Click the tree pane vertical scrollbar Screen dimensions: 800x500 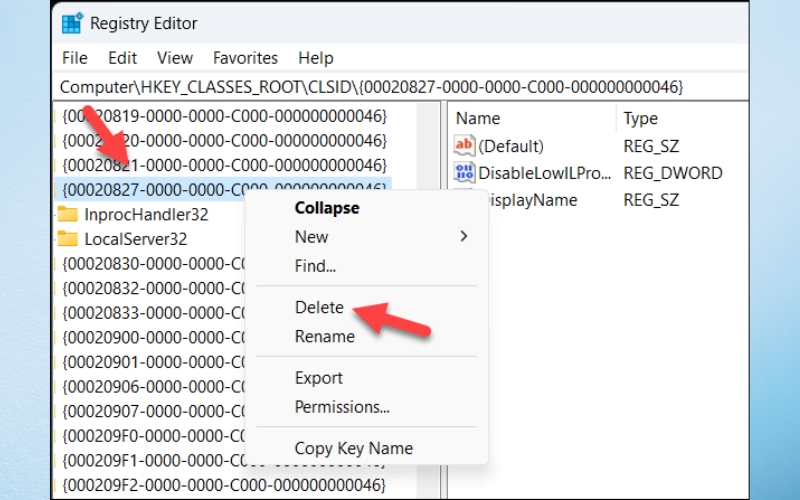coord(428,301)
